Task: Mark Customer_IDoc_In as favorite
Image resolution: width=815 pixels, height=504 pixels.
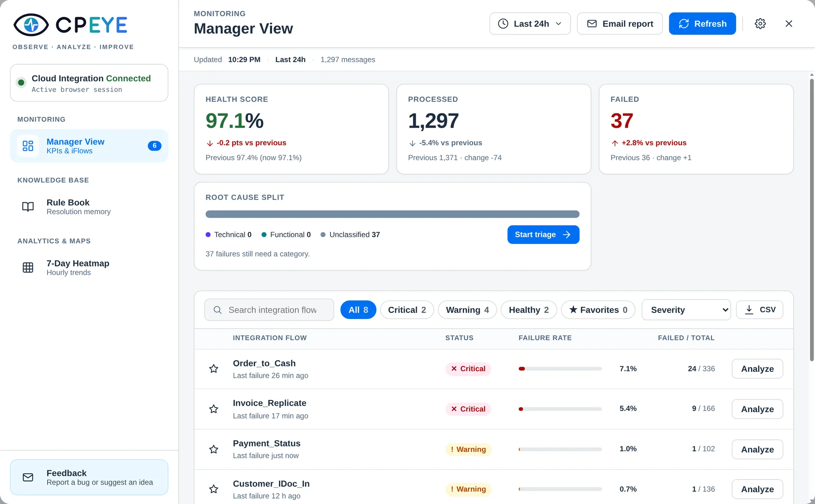Action: [214, 489]
